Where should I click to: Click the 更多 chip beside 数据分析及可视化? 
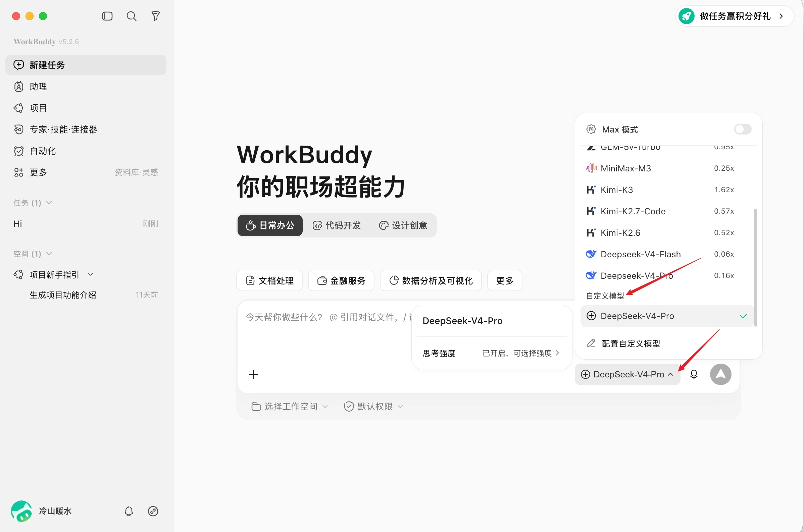pos(505,280)
